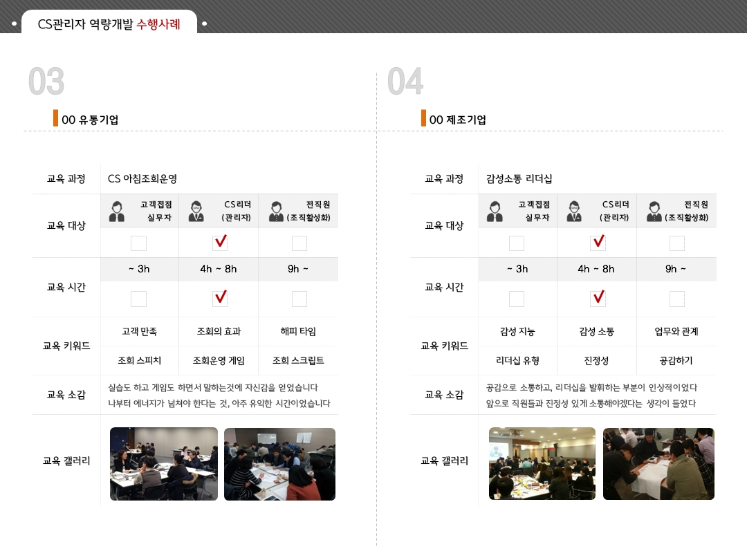Click the 9h ~ header in section 04
This screenshot has height=560, width=747.
point(676,269)
